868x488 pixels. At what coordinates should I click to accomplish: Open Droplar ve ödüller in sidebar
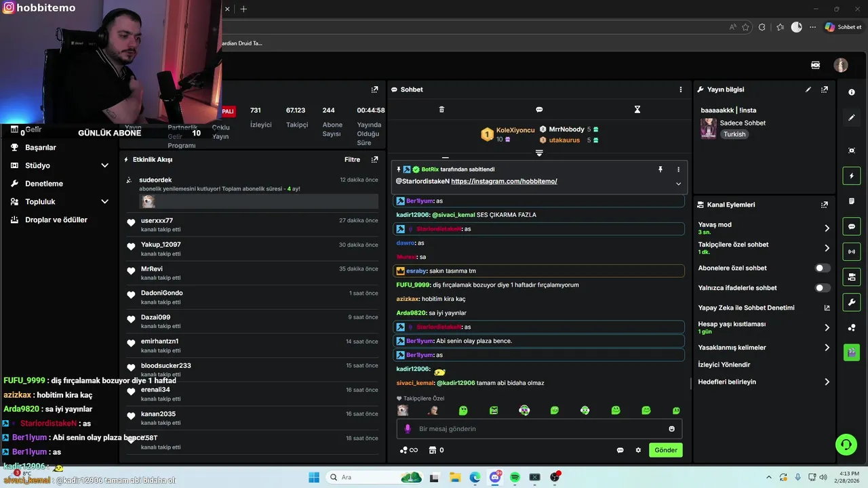pos(56,220)
